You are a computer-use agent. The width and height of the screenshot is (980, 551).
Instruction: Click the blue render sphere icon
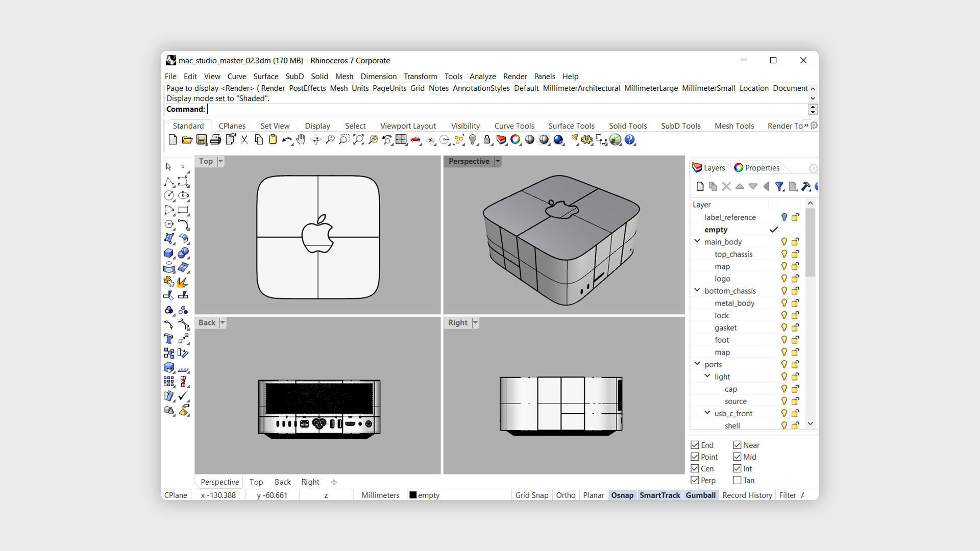pos(558,140)
